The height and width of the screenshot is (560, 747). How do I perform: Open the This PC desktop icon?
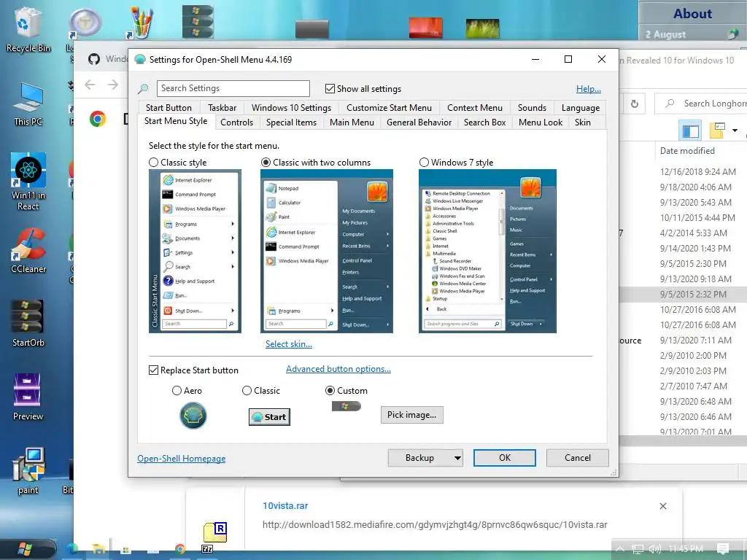[x=28, y=104]
